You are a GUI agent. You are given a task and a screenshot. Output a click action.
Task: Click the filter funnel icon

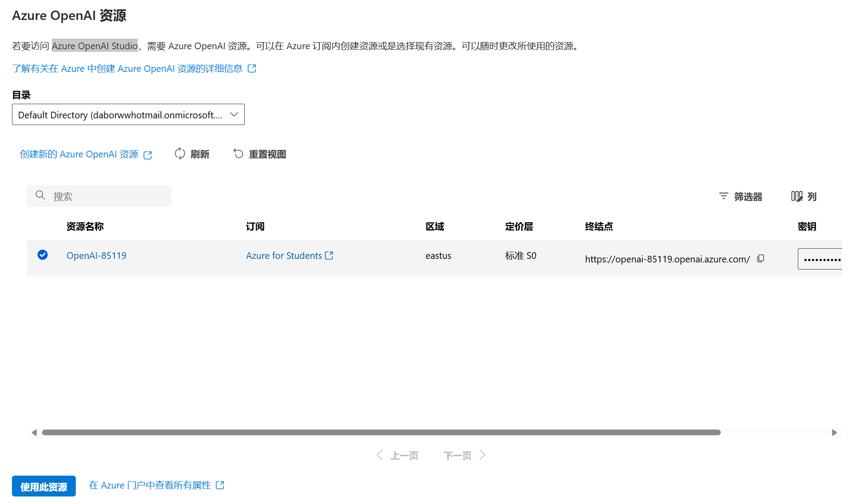point(723,196)
